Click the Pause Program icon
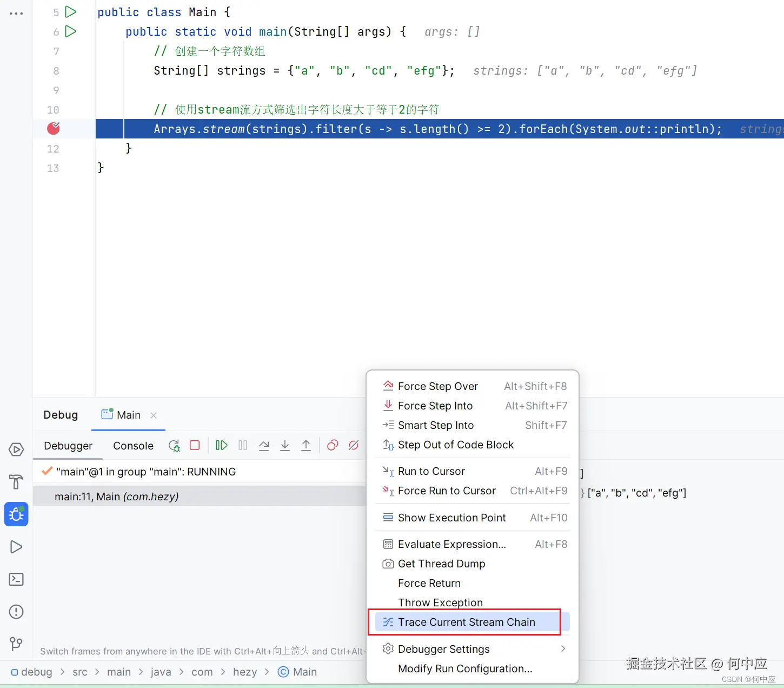Image resolution: width=784 pixels, height=688 pixels. coord(243,445)
